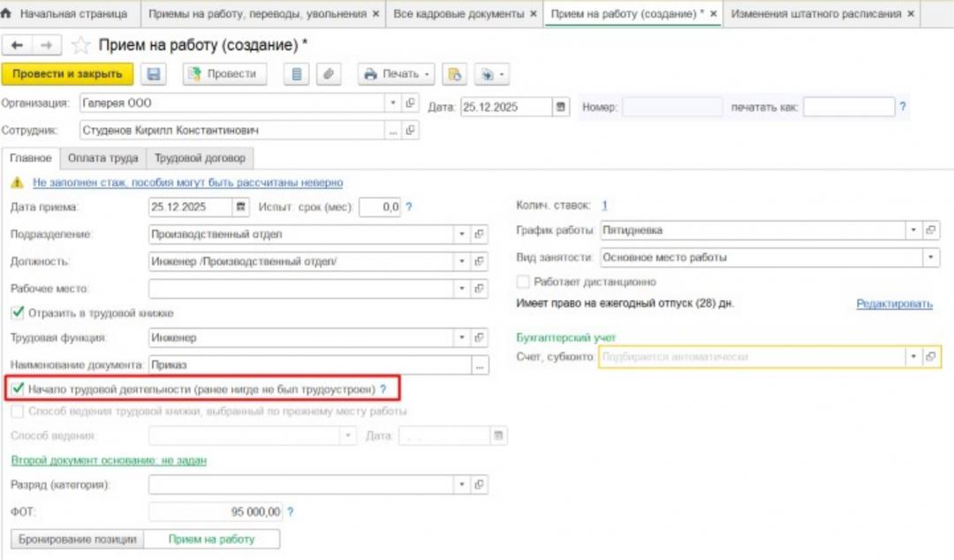Click into the Рабочее место field
954x560 pixels.
coord(301,289)
